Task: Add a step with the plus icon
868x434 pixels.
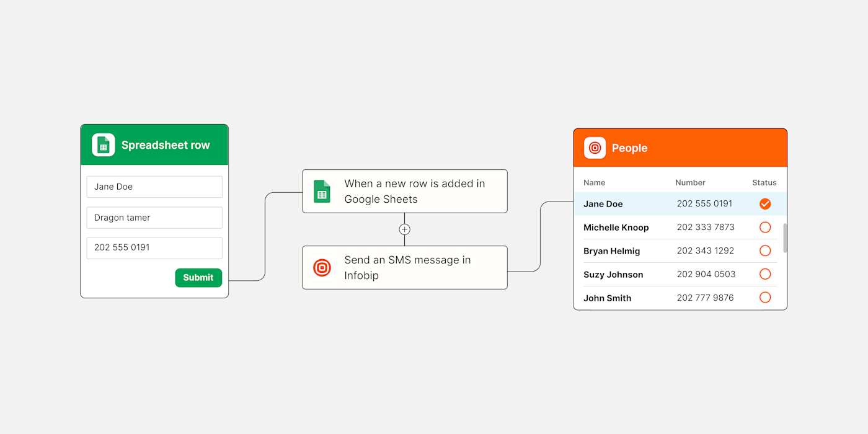Action: coord(404,229)
